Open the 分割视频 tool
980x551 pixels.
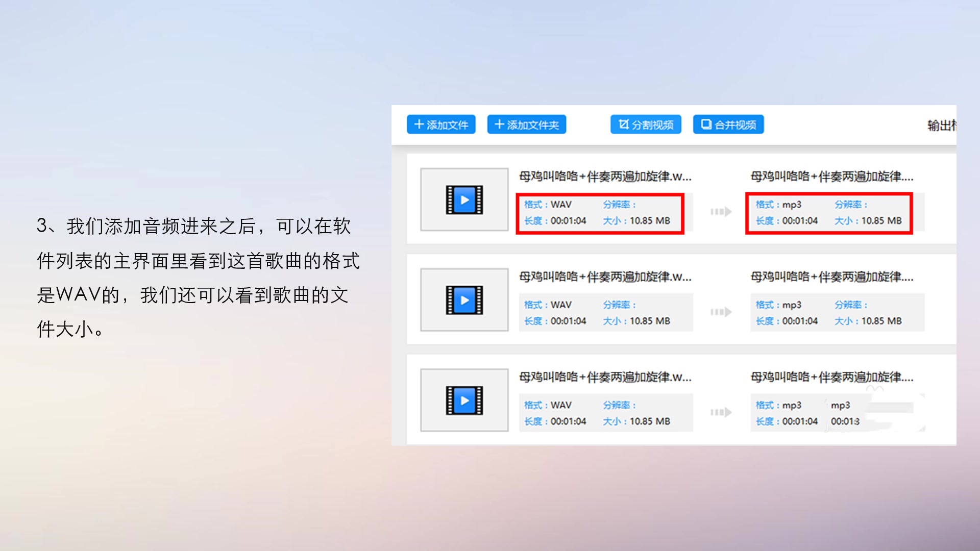(646, 124)
